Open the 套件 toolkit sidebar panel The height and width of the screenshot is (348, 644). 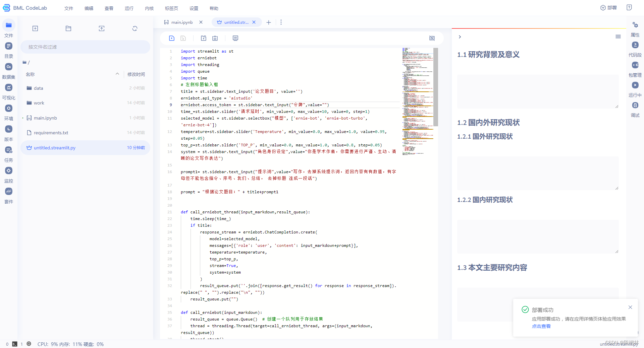point(9,195)
